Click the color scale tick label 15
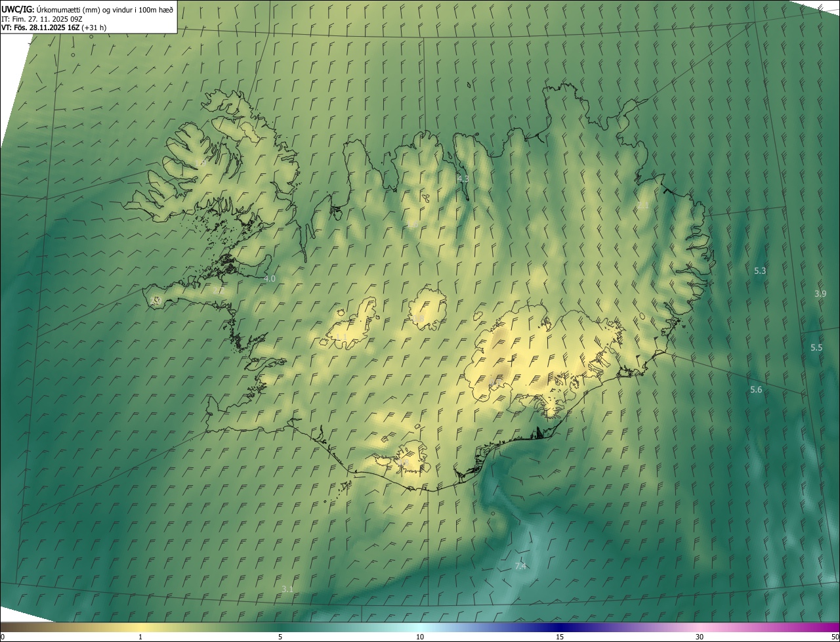This screenshot has width=840, height=642. pos(560,637)
